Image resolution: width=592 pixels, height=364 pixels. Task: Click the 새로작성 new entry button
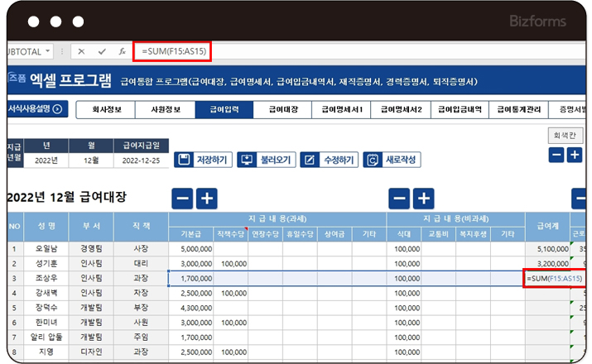click(392, 160)
